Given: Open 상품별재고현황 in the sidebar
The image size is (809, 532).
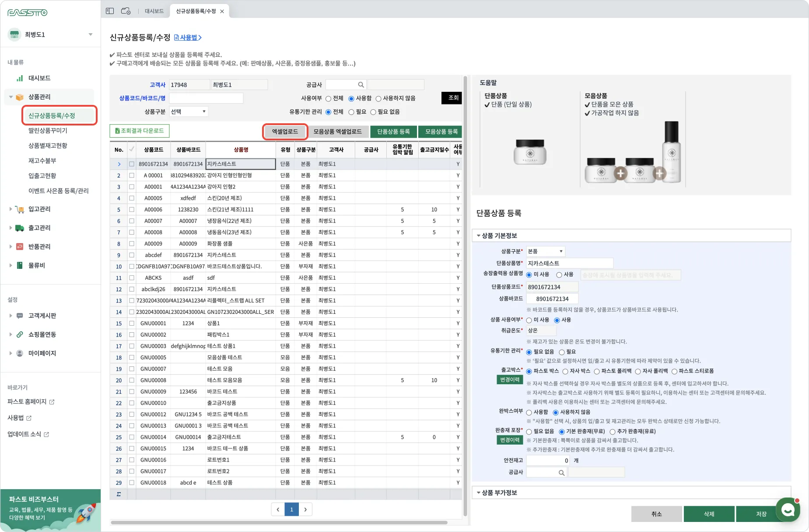Looking at the screenshot, I should point(48,146).
